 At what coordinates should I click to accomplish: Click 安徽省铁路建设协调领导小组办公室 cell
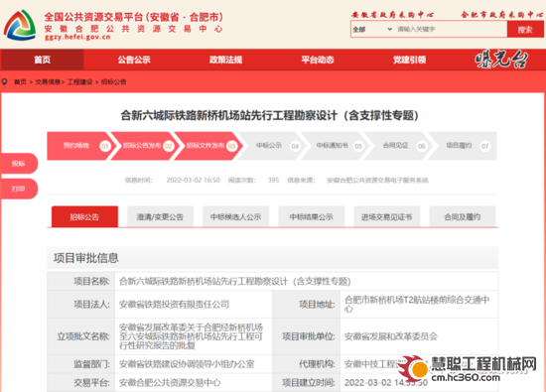point(194,364)
